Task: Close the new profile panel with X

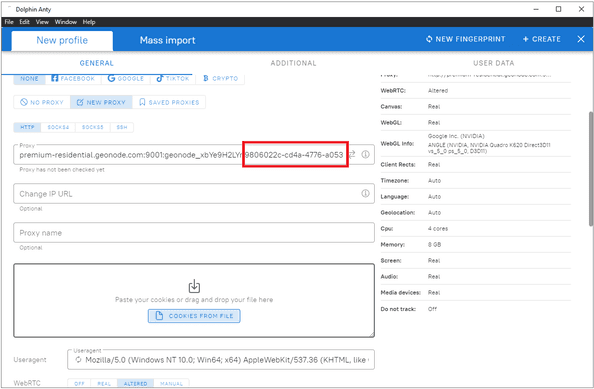Action: tap(581, 39)
